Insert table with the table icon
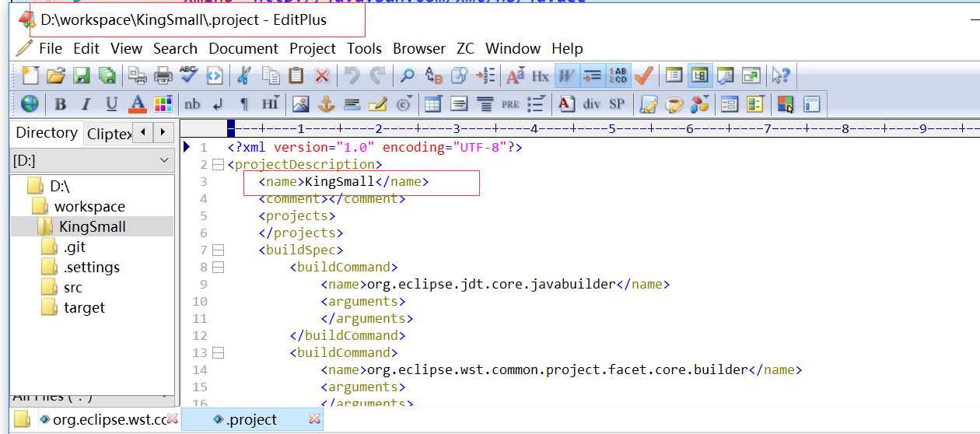This screenshot has width=980, height=434. click(433, 103)
